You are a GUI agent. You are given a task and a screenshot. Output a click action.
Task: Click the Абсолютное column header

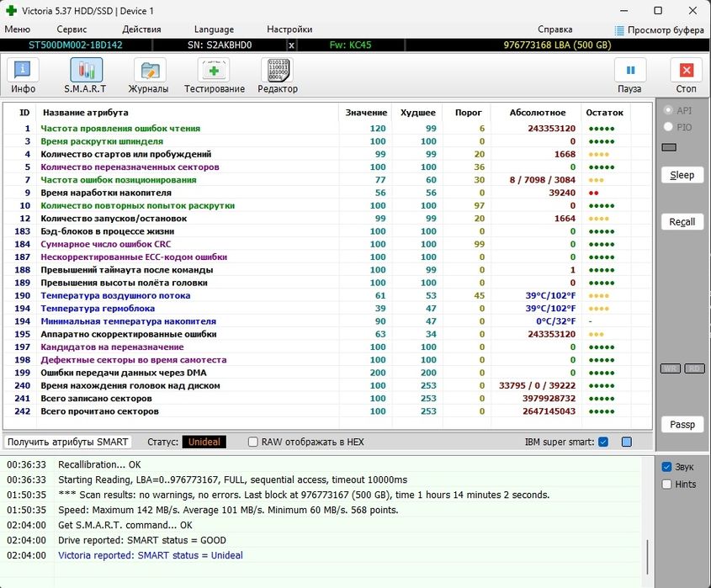coord(538,113)
